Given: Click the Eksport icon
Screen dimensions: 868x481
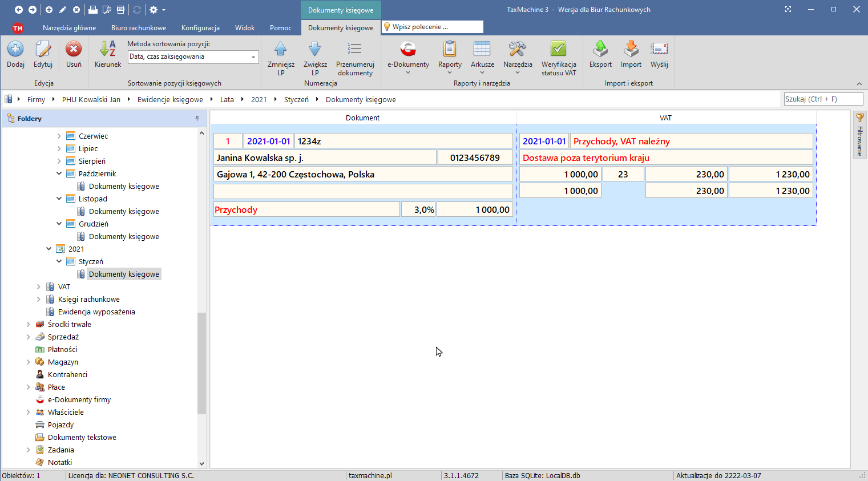Looking at the screenshot, I should point(600,50).
